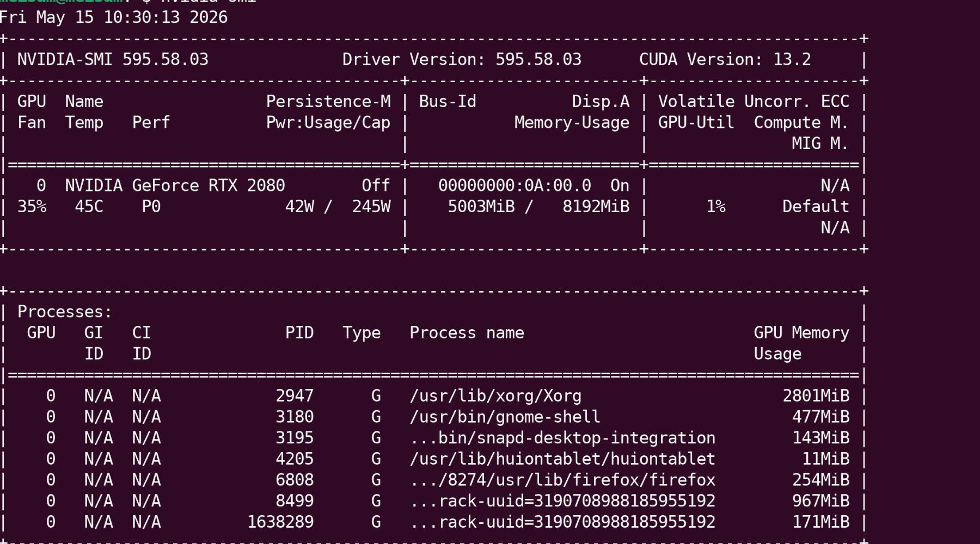
Task: Click process '/usr/lib/xorg/Xorg'
Action: point(495,396)
